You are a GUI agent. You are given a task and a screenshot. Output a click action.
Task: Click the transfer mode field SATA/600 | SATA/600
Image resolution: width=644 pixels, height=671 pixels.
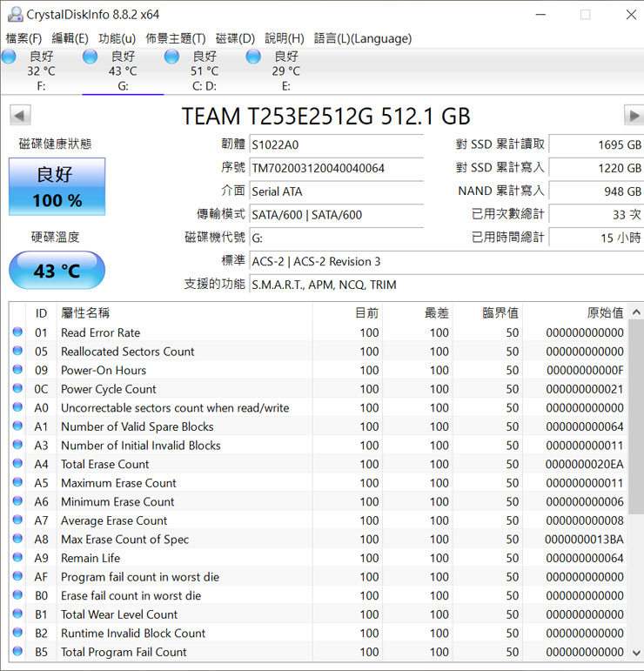pos(336,214)
